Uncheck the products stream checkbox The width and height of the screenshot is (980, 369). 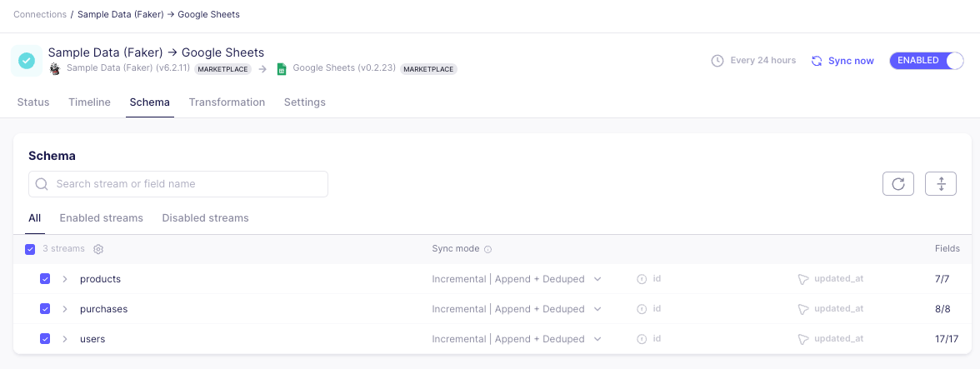(45, 279)
